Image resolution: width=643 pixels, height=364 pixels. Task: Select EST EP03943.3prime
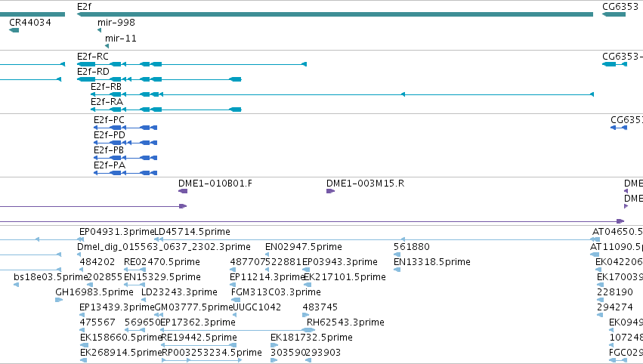340,262
